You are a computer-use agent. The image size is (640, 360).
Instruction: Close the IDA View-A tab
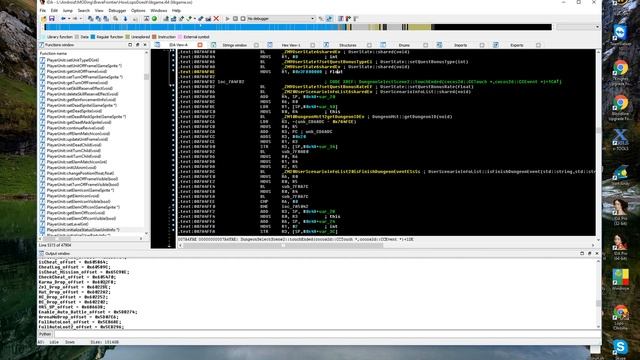pyautogui.click(x=200, y=45)
